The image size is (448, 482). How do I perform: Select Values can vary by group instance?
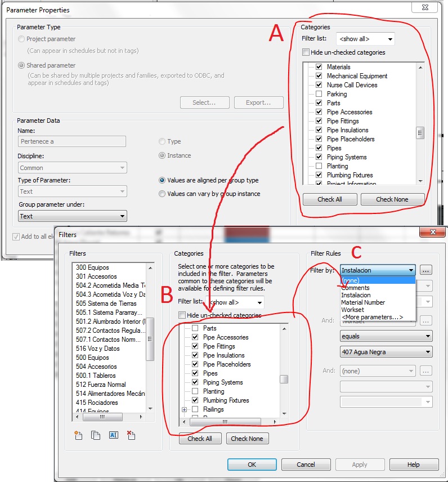(x=162, y=194)
